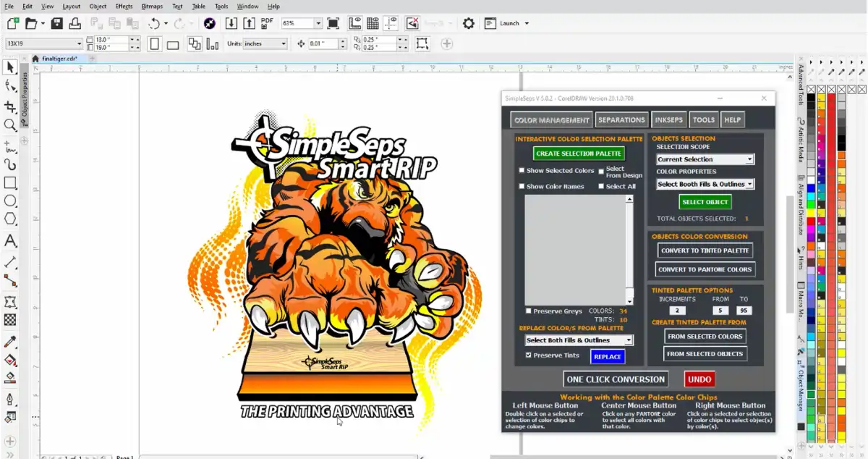The image size is (868, 459).
Task: Select the Ellipse tool
Action: click(10, 201)
